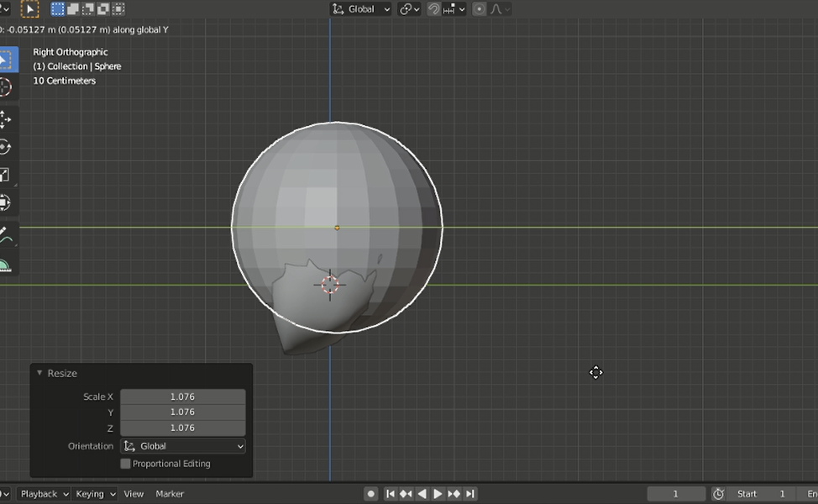Select the Scale tool
Image resolution: width=818 pixels, height=504 pixels.
6,175
